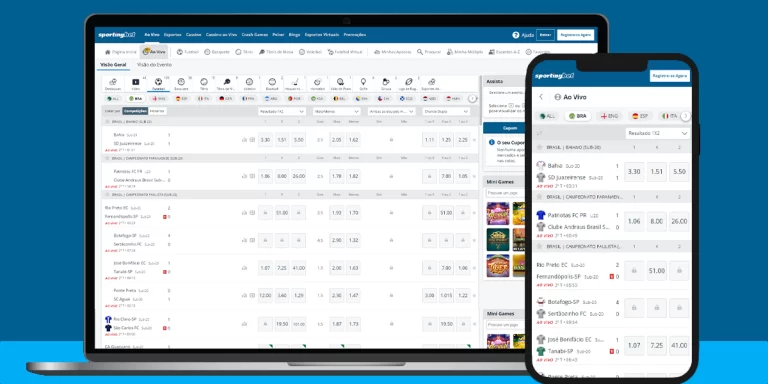The image size is (768, 384).
Task: Open the Resultado 1X2 dropdown on mobile
Action: click(657, 133)
